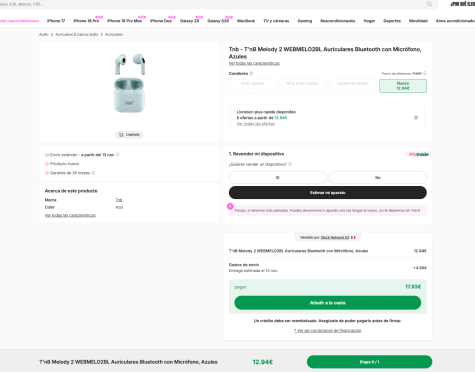Open the Envío estándar info icon
This screenshot has height=372, width=475.
[x=117, y=155]
